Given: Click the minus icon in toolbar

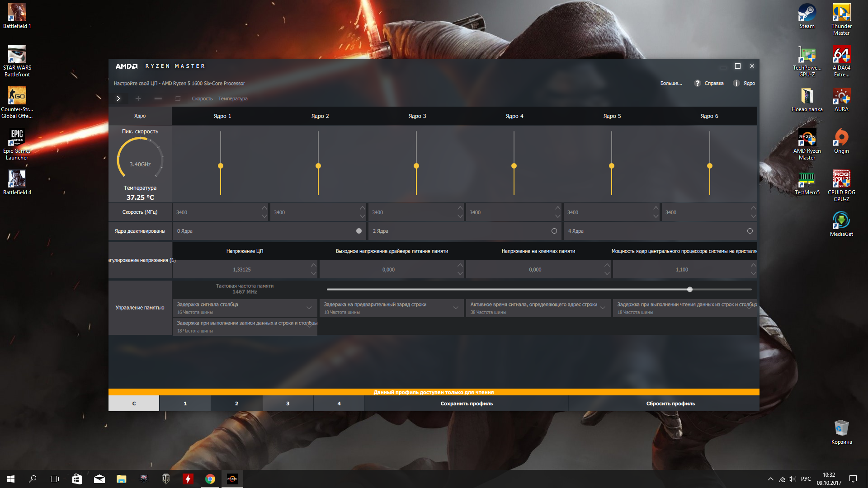Looking at the screenshot, I should (158, 99).
